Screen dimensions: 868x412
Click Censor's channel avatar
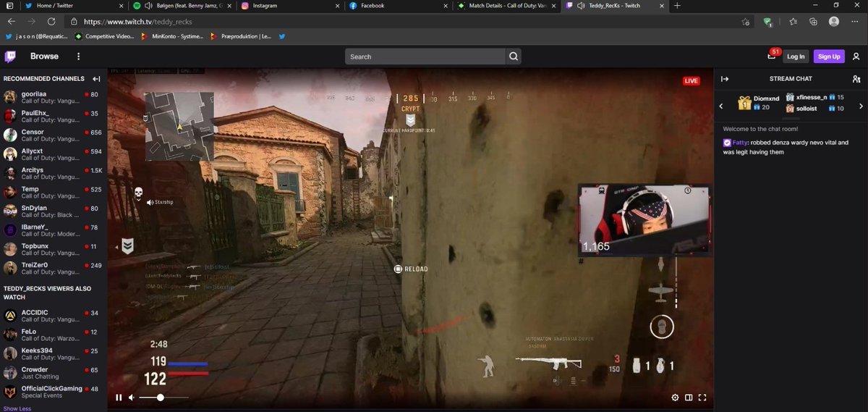coord(10,136)
